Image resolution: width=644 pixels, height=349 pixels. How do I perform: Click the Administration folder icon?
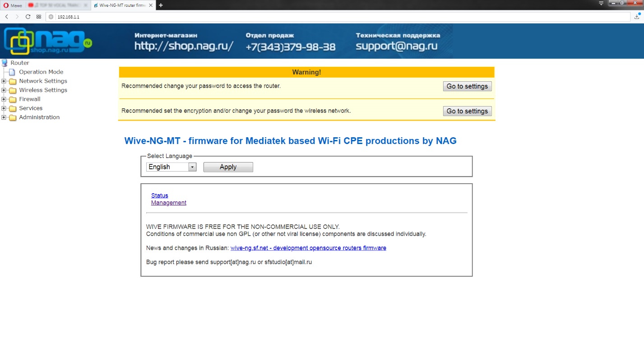pyautogui.click(x=12, y=117)
